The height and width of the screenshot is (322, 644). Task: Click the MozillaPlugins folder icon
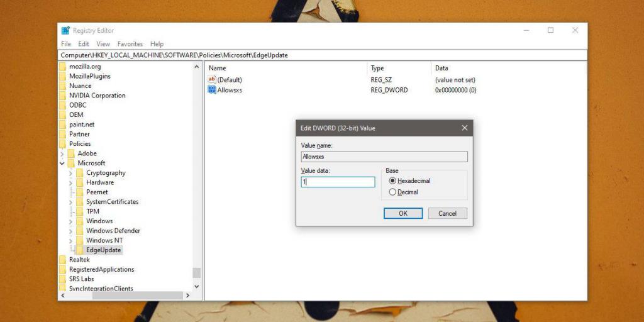point(62,76)
